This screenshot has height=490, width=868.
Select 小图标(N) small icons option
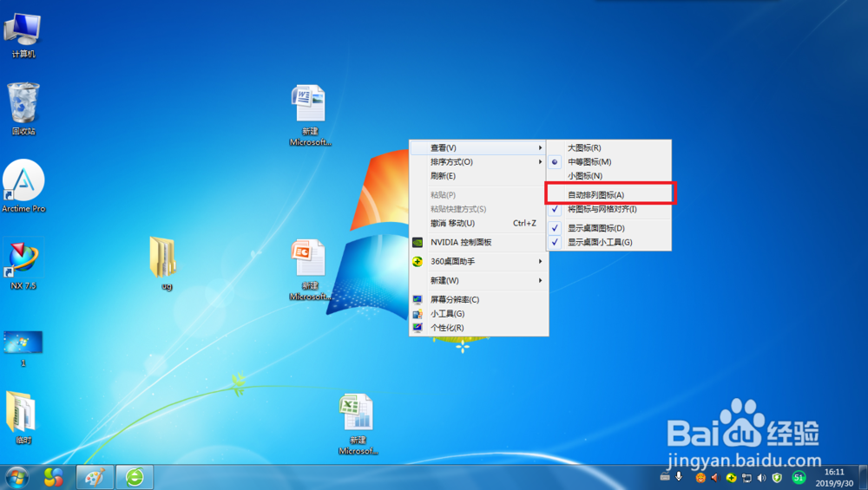[x=609, y=176]
